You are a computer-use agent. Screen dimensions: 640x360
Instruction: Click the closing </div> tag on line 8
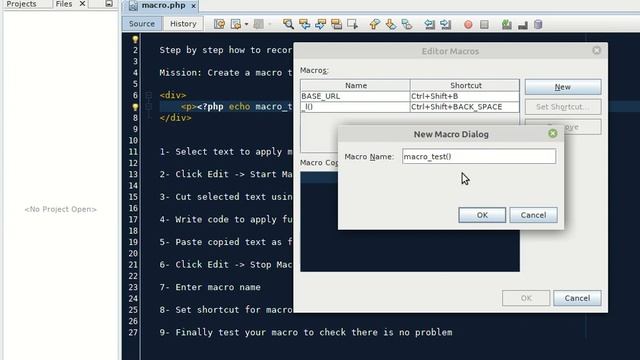pyautogui.click(x=176, y=118)
